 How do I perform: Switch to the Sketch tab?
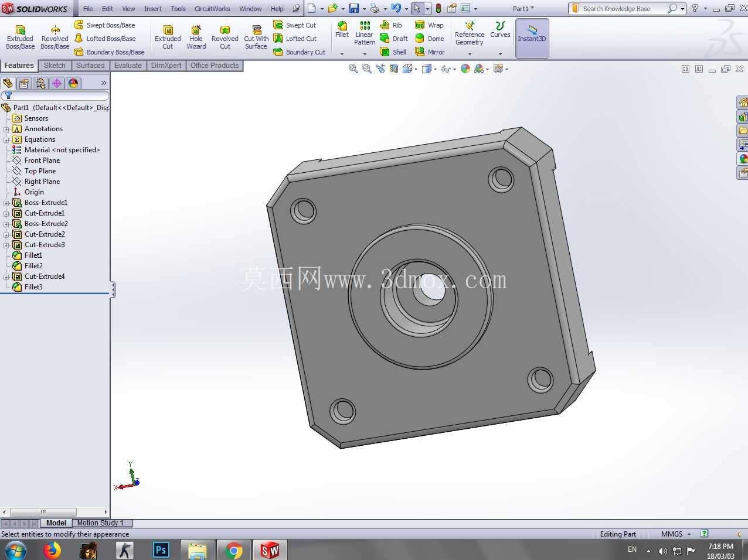tap(55, 66)
